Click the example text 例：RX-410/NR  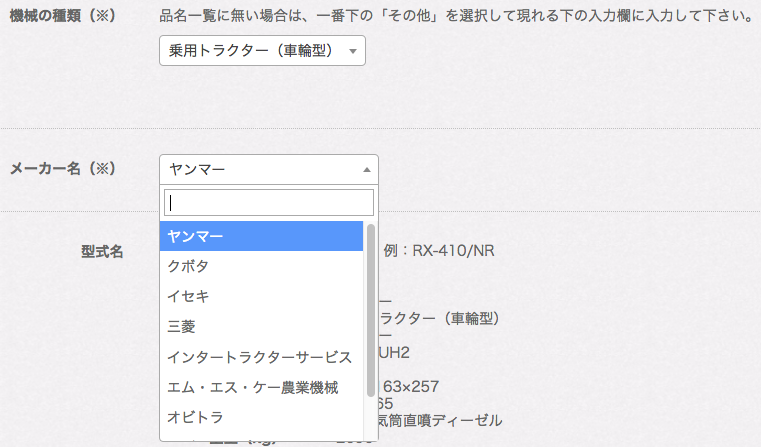click(x=439, y=251)
